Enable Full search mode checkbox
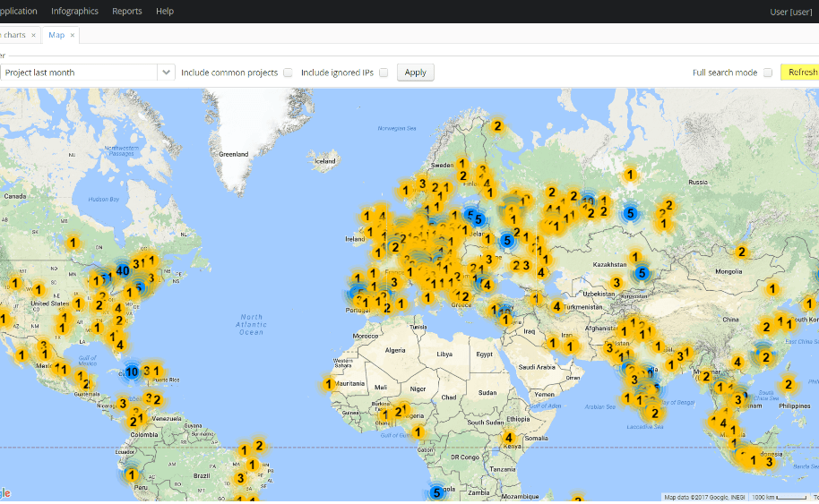Viewport: 819px width, 504px height. (x=768, y=73)
